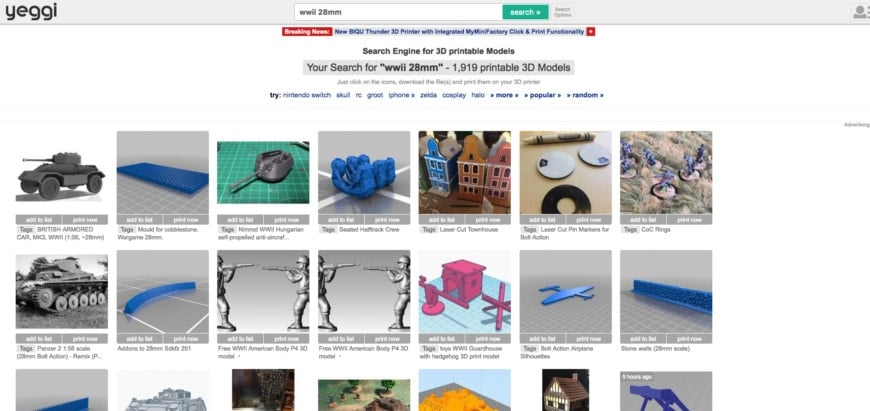
Task: Open the Laser Cut Townhouse image
Action: click(x=464, y=172)
